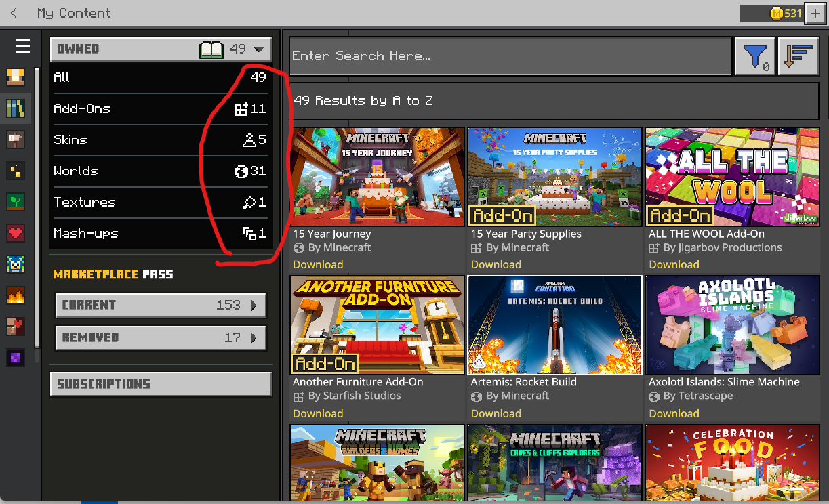Open the Another Furniture Add-On thumbnail
Viewport: 829px width, 504px height.
click(378, 325)
